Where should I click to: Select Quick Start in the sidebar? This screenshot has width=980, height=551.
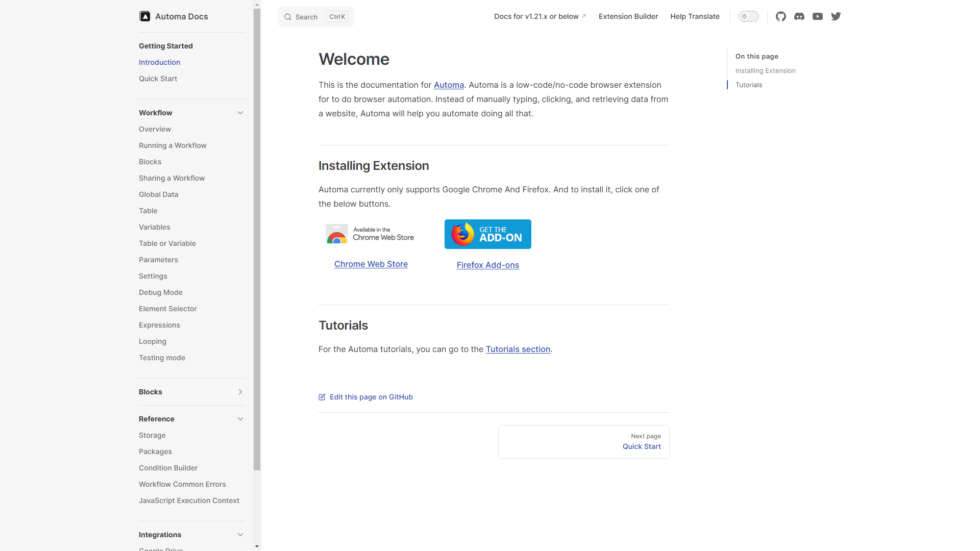click(x=158, y=79)
